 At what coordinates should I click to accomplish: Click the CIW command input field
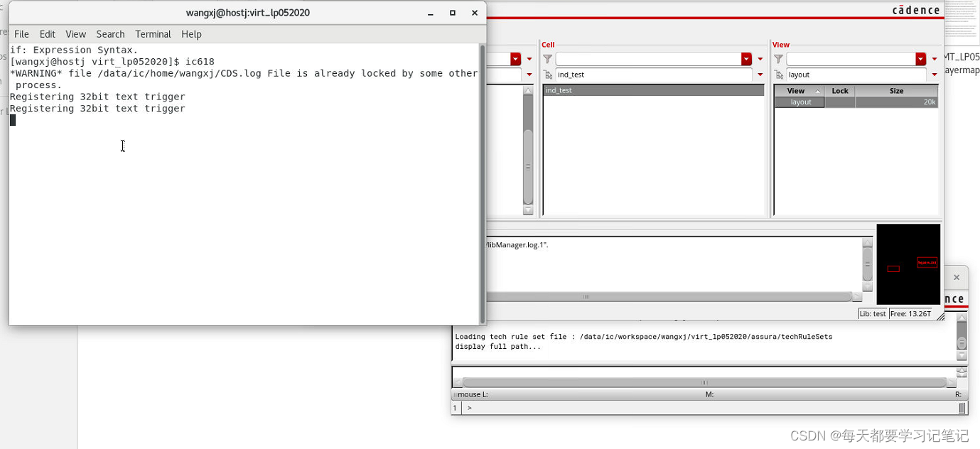(x=711, y=409)
